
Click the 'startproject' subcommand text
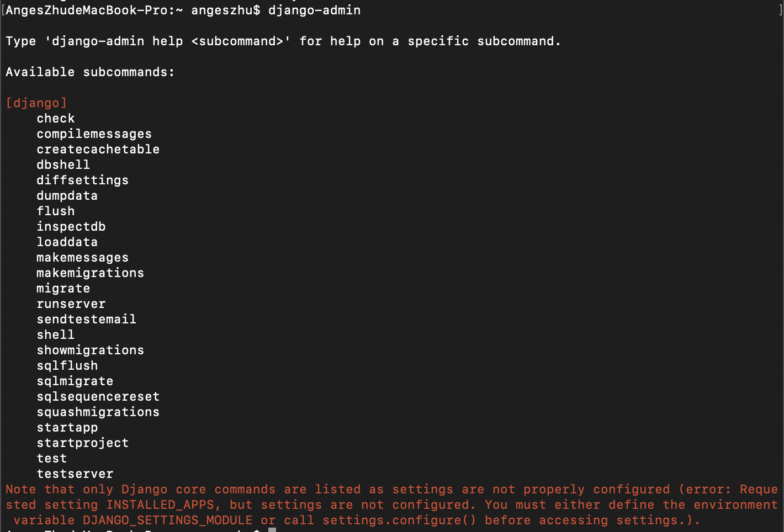point(82,443)
